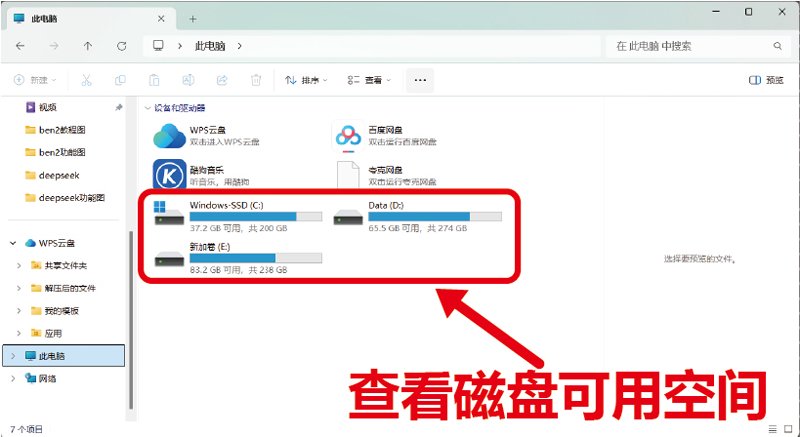Viewport: 800px width, 437px height.
Task: Collapse the WPS云盘 tree node
Action: pos(12,242)
